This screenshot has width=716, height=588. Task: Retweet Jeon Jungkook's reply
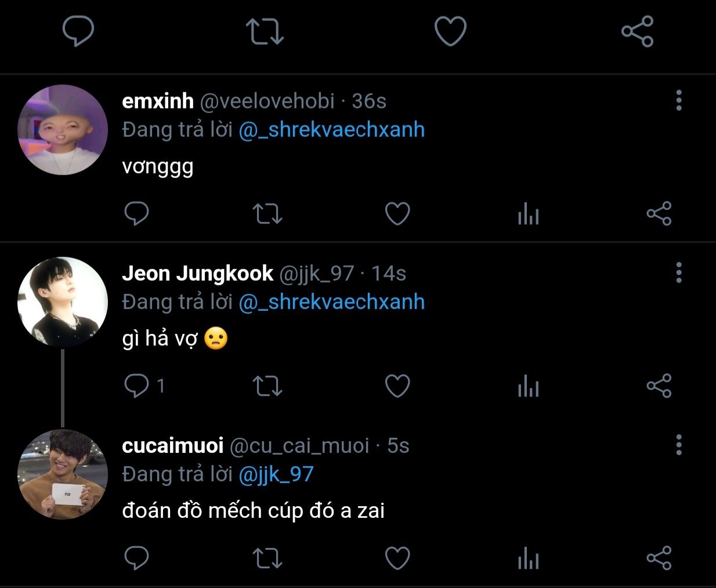(267, 386)
